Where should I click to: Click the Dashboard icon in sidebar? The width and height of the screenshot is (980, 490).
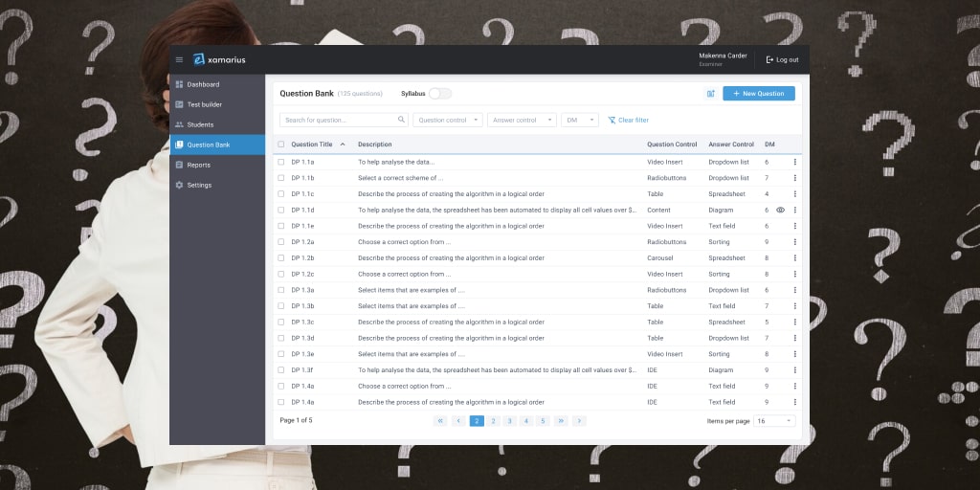(179, 84)
